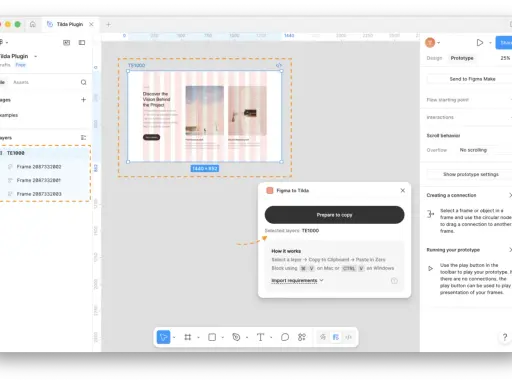Close the Figma to Tilda plugin
Screen dimensions: 512x384
[402, 190]
